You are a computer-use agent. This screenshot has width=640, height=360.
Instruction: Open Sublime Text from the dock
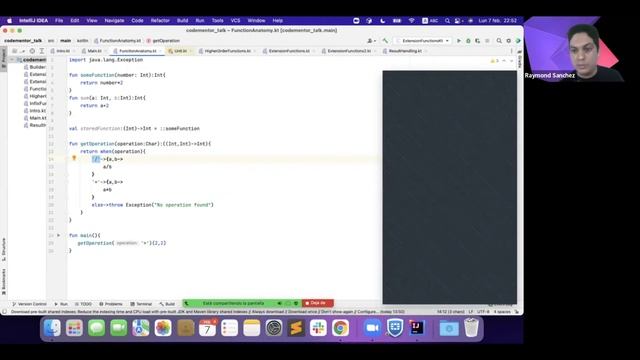[x=296, y=328]
